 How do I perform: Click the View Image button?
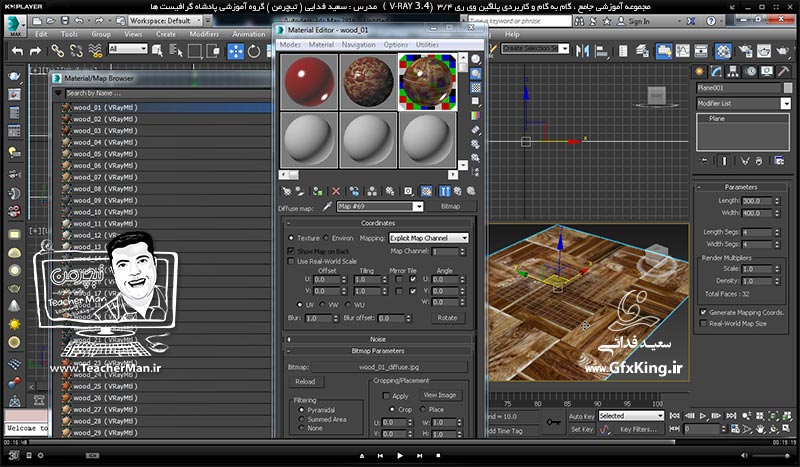coord(439,395)
